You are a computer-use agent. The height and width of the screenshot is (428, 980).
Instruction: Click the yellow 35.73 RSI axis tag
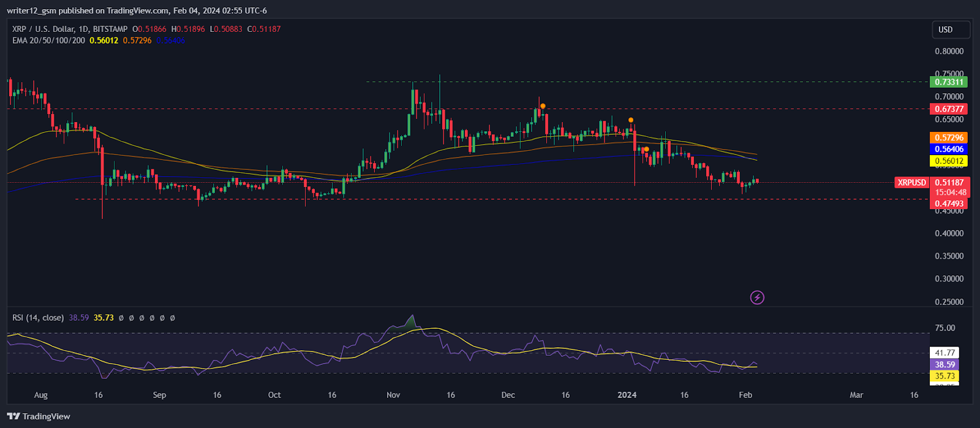pyautogui.click(x=944, y=376)
